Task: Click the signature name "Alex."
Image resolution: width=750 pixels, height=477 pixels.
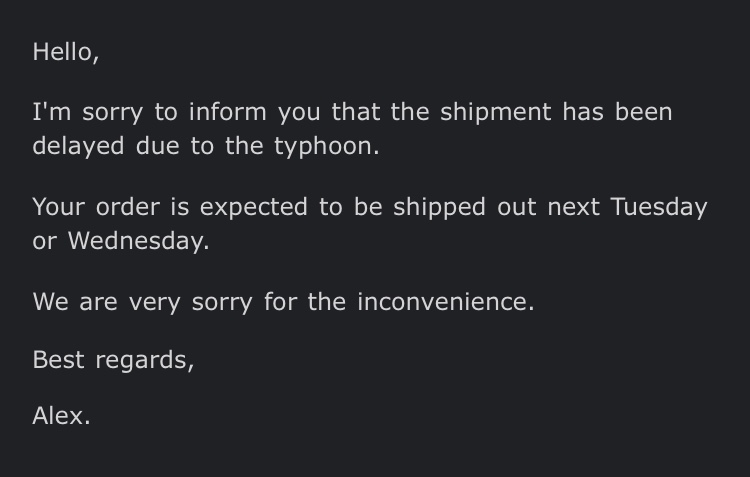Action: click(61, 416)
